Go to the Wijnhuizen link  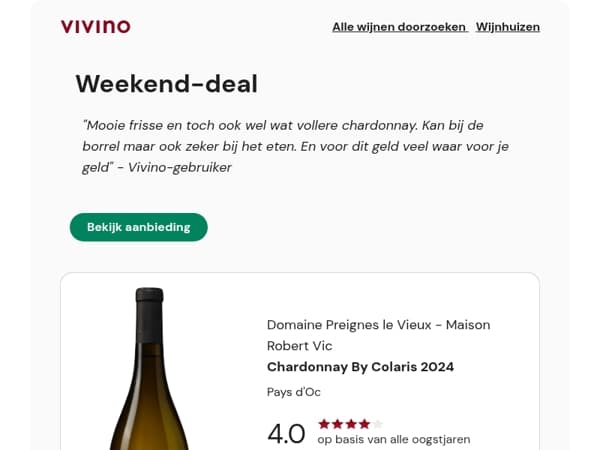coord(508,27)
